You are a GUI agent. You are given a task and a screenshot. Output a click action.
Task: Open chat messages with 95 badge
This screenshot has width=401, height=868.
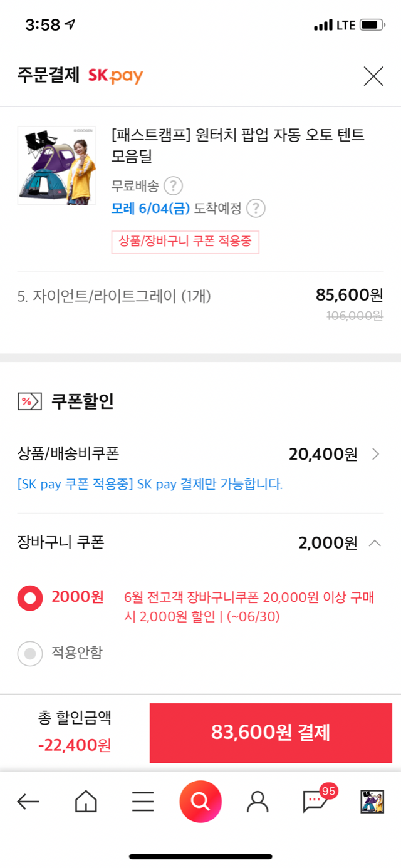click(x=315, y=801)
